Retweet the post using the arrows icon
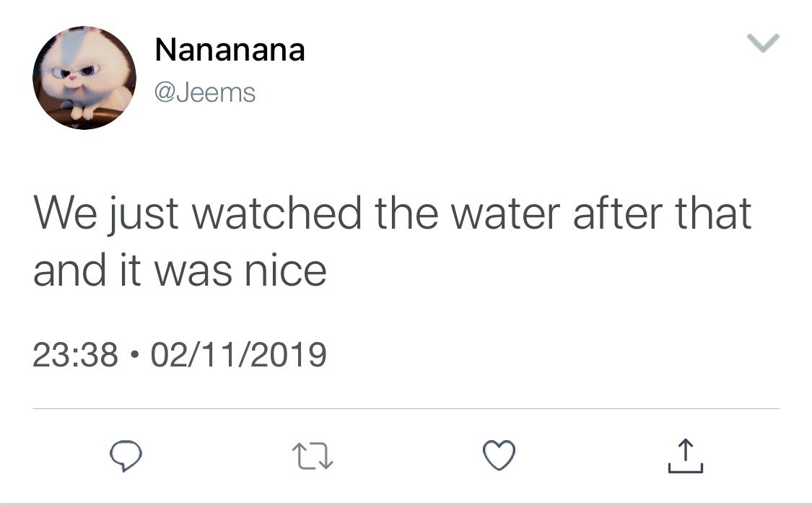Viewport: 812px width, 505px height. (x=313, y=456)
